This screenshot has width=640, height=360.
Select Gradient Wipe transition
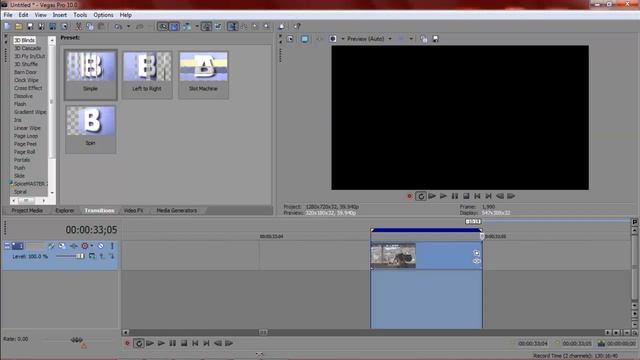tap(30, 112)
